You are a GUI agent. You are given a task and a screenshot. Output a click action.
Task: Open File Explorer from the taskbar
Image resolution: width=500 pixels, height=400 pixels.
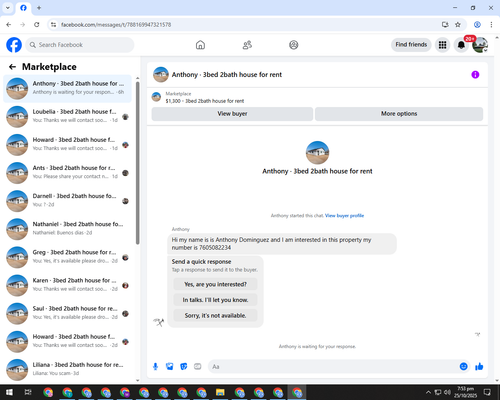tap(220, 392)
